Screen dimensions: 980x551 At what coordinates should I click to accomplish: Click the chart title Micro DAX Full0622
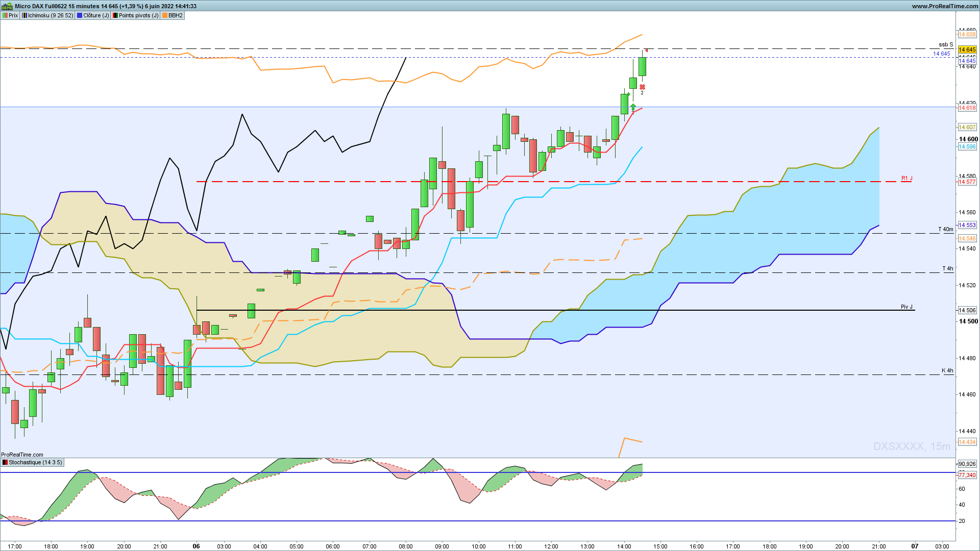pyautogui.click(x=41, y=6)
